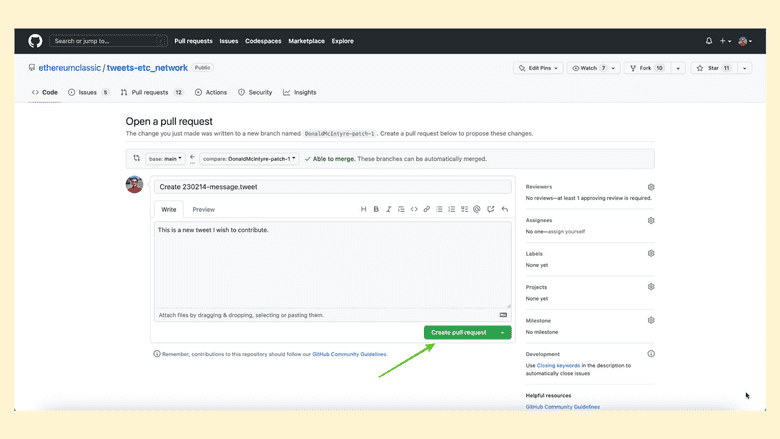Viewport: 780px width, 439px height.
Task: Click the mention user @ icon
Action: pyautogui.click(x=477, y=209)
